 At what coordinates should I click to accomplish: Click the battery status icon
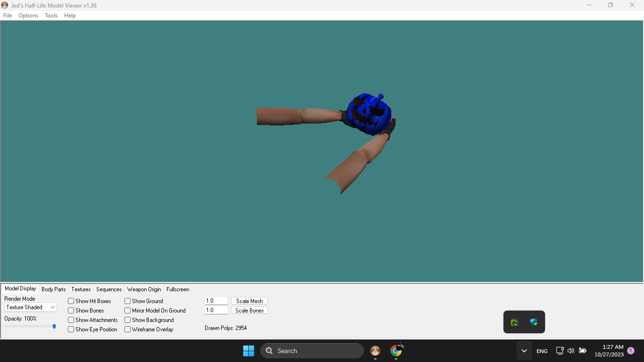tap(583, 351)
